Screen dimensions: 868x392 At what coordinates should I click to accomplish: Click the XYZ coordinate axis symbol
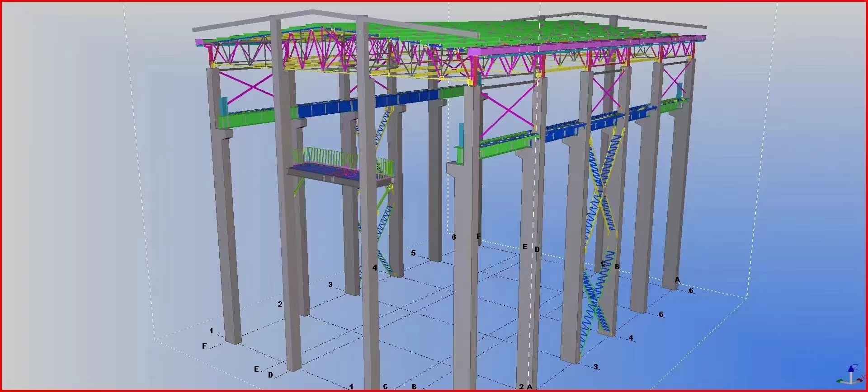(x=850, y=376)
